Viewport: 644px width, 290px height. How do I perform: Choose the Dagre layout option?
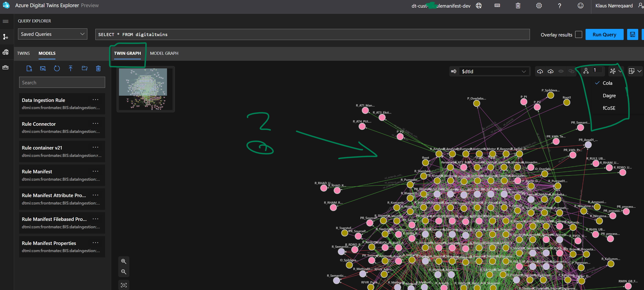click(x=609, y=96)
